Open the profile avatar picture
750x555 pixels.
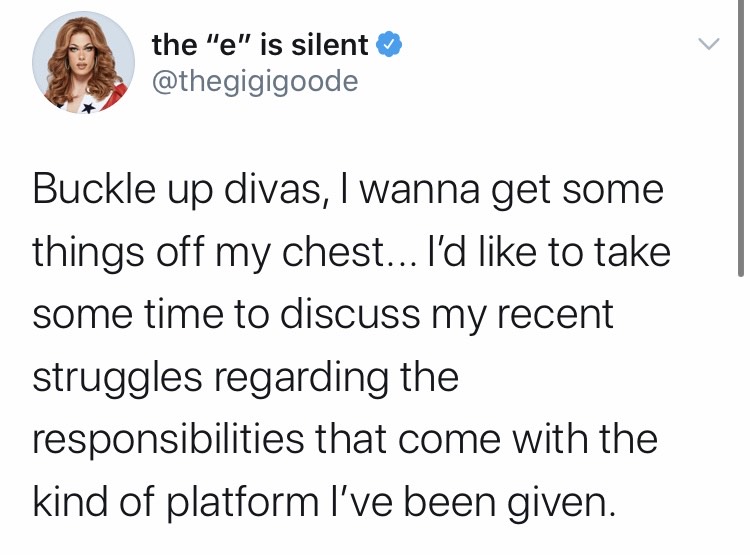point(84,63)
